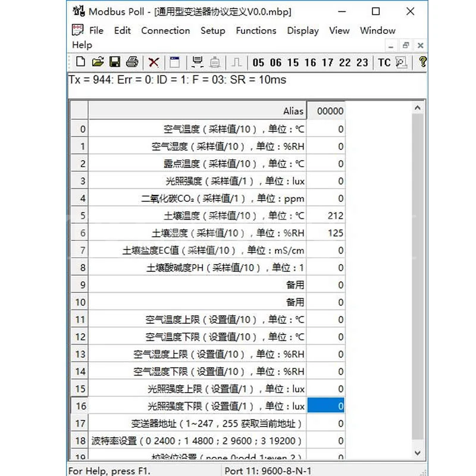Restore the inner document window
This screenshot has width=476, height=476.
[406, 46]
